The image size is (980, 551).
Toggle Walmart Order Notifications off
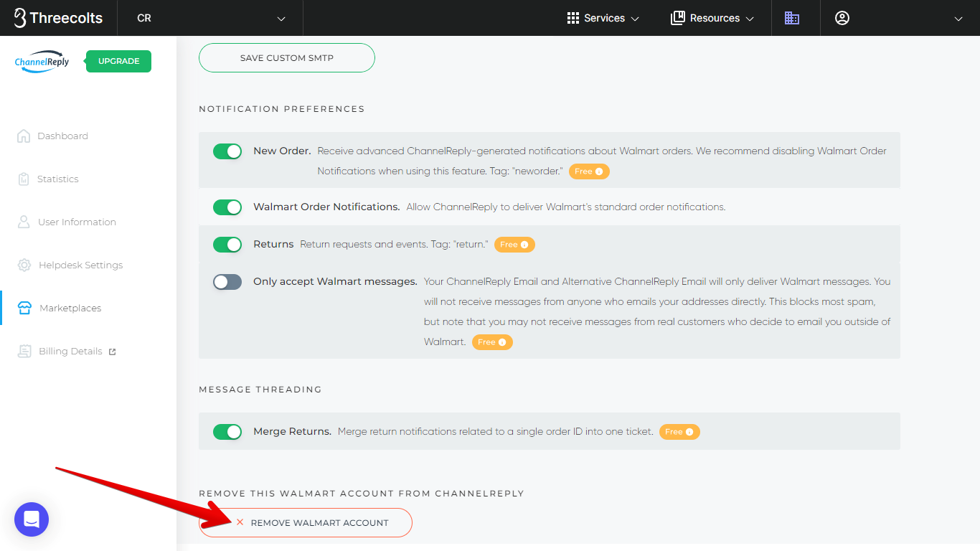[227, 207]
